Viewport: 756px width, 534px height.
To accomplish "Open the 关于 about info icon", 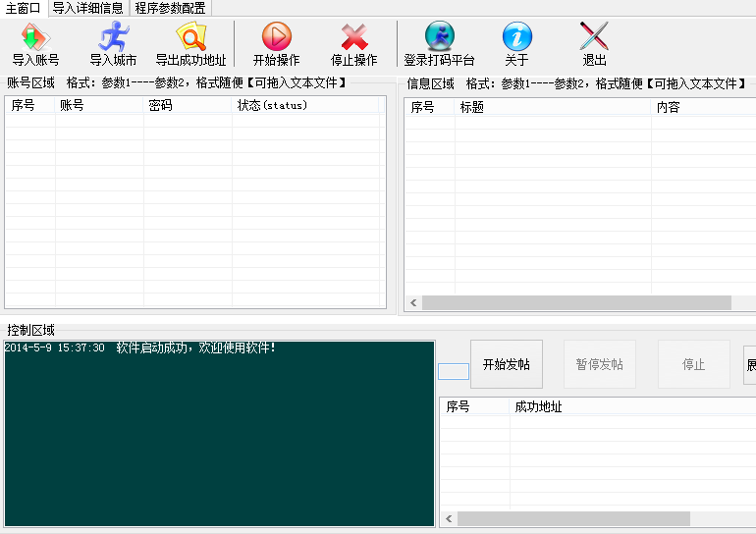I will 516,38.
